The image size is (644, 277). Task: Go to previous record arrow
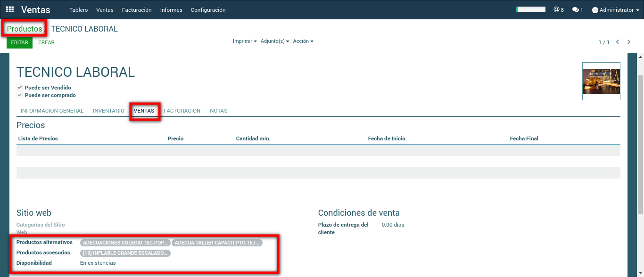[618, 42]
